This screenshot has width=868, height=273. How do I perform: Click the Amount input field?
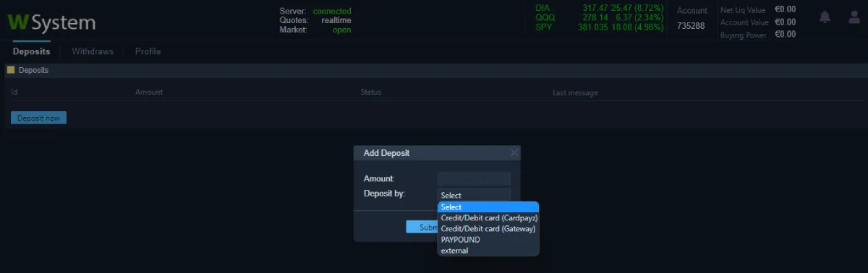tap(474, 178)
